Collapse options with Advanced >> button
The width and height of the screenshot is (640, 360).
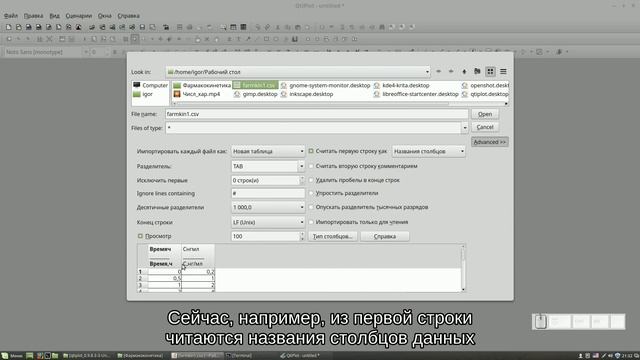[x=490, y=142]
